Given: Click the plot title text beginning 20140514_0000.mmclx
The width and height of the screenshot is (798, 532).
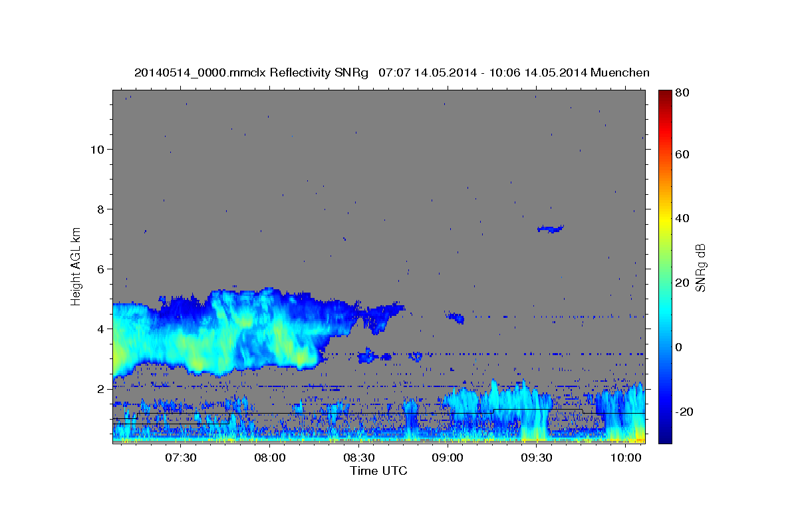Looking at the screenshot, I should (x=392, y=73).
